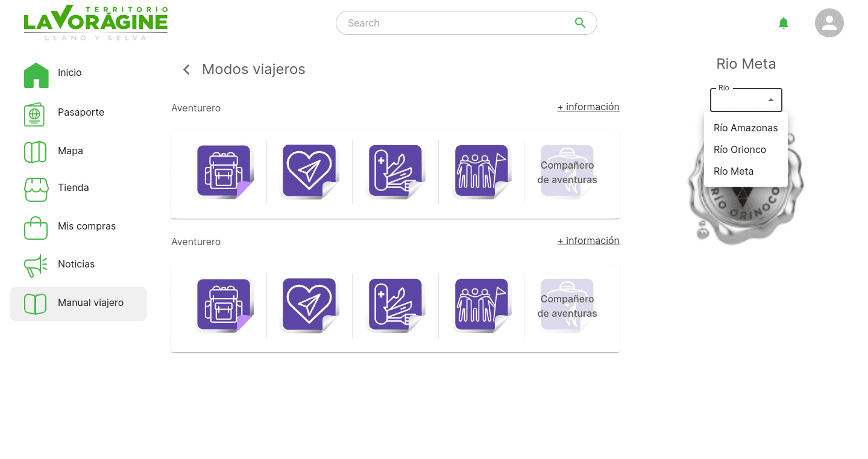Screen dimensions: 868x459
Task: Select the heart paper-plane icon in first row
Action: (309, 172)
